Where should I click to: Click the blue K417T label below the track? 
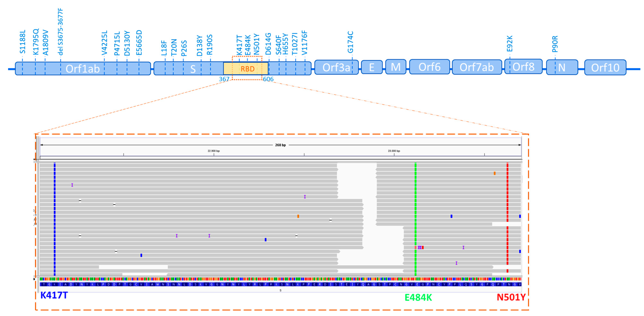click(54, 295)
